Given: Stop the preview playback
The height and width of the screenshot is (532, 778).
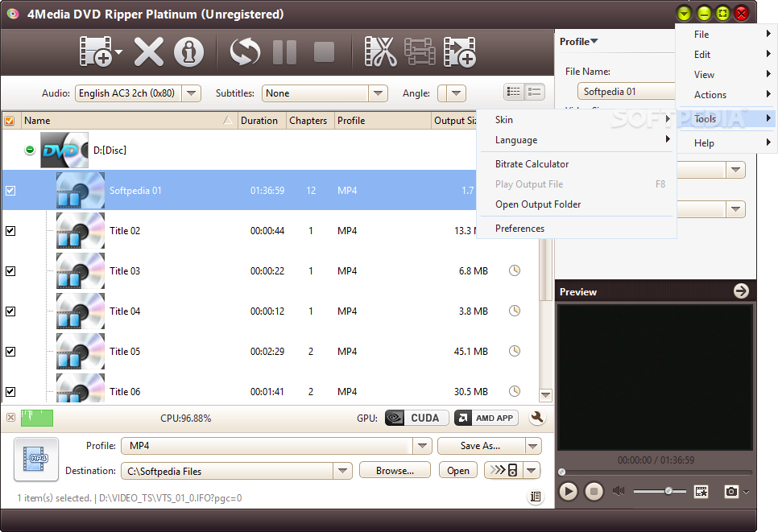Looking at the screenshot, I should pos(594,491).
